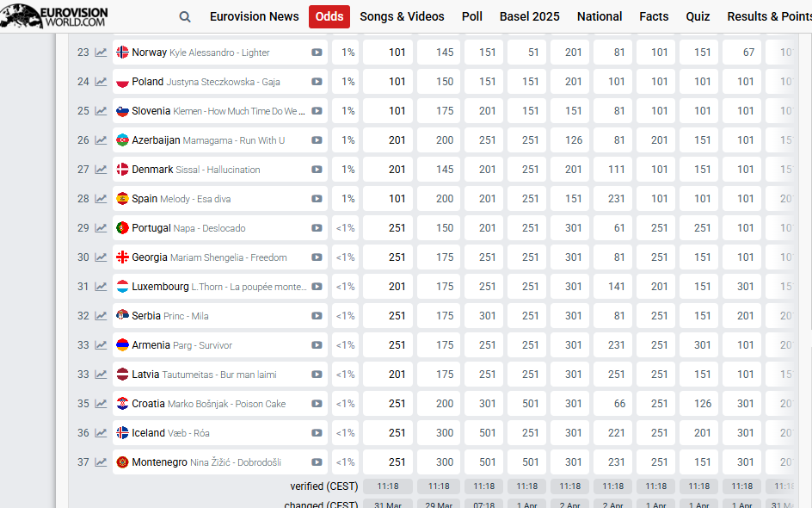Click Portugal's 61 odds cell

coord(612,228)
